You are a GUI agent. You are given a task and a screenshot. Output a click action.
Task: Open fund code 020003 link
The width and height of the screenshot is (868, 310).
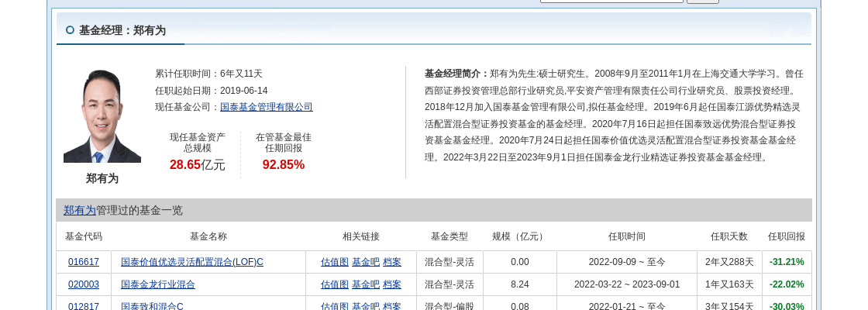coord(84,284)
